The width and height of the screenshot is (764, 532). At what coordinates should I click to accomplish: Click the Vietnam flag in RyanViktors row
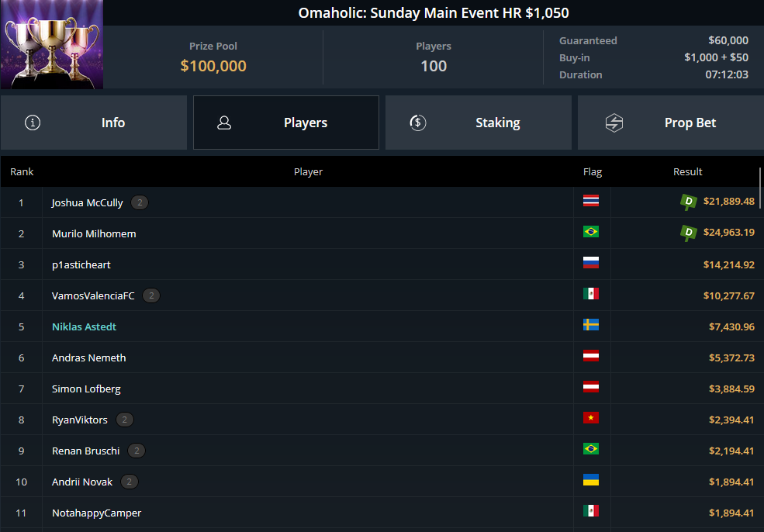click(x=591, y=418)
